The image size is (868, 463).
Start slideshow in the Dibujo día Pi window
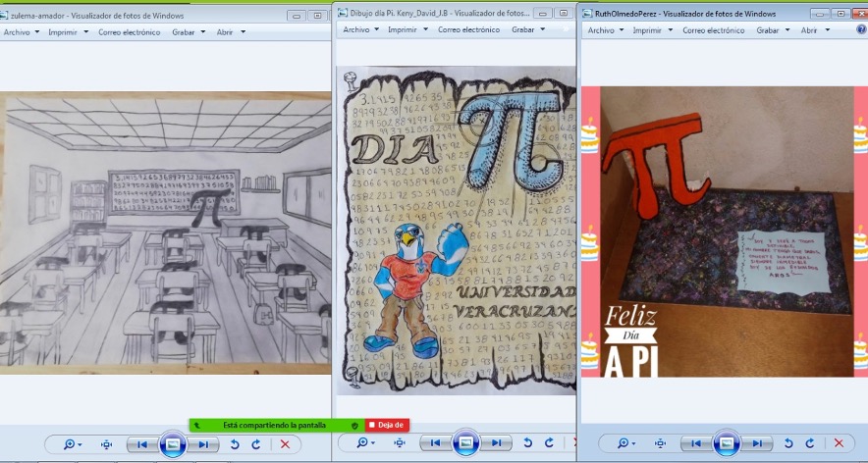465,443
